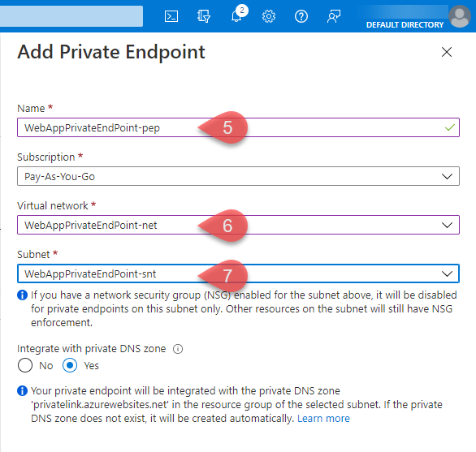Open the Directory and subscription filter icon

click(204, 16)
